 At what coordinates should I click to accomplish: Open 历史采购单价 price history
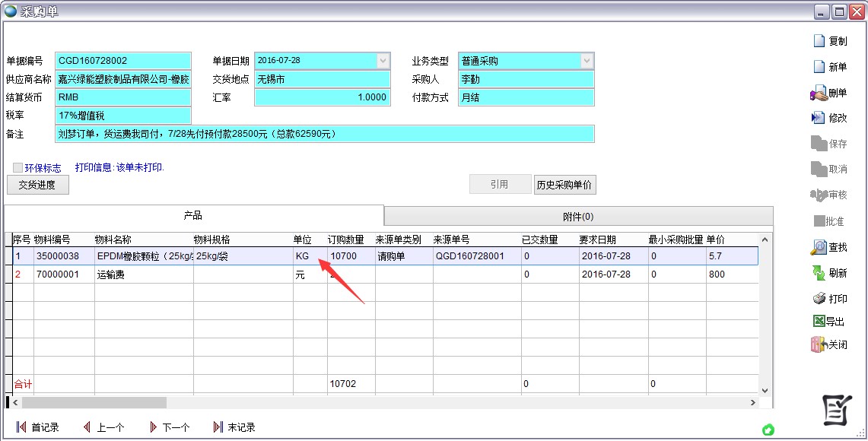[564, 185]
